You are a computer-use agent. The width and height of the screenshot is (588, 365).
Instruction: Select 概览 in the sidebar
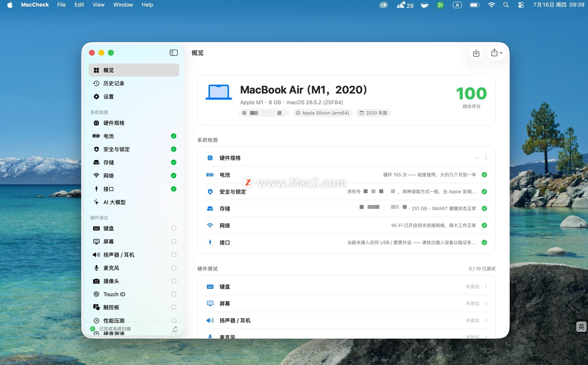pos(134,70)
